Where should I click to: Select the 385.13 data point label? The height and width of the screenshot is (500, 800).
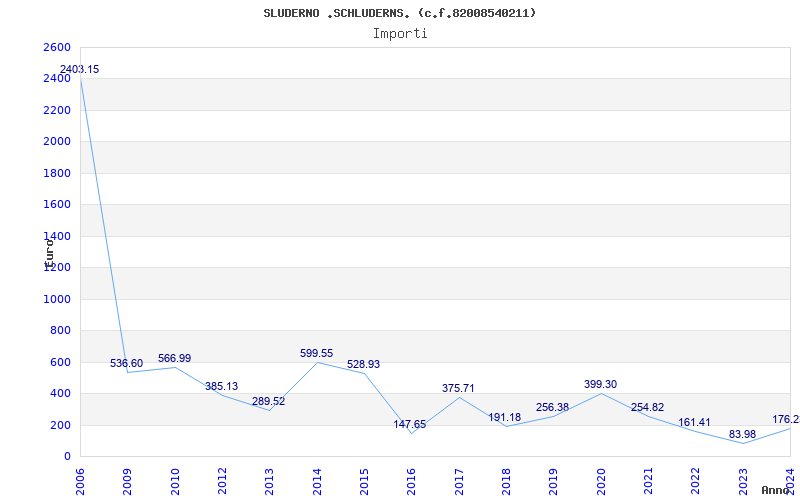[221, 386]
